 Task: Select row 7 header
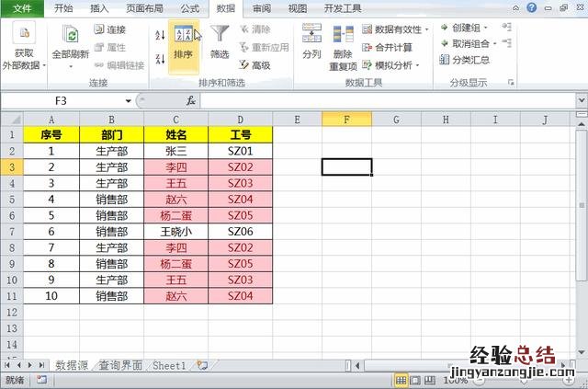pos(12,232)
